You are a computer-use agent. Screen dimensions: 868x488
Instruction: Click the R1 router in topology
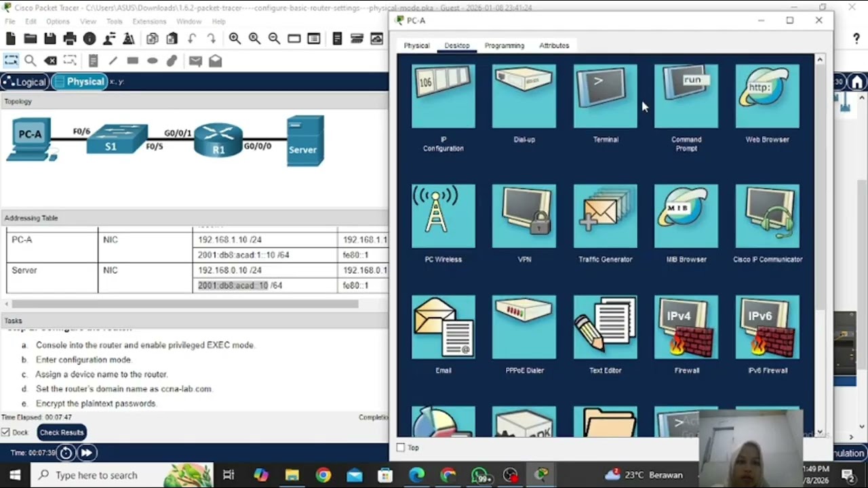click(218, 140)
